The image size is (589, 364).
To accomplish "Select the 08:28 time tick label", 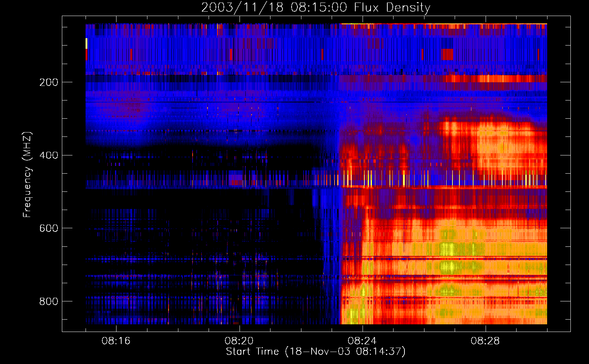I will pos(485,341).
